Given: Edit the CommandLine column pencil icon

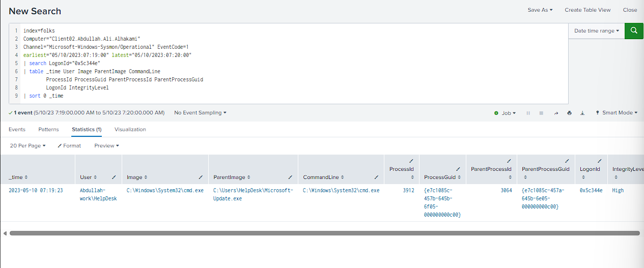Looking at the screenshot, I should coord(377,177).
